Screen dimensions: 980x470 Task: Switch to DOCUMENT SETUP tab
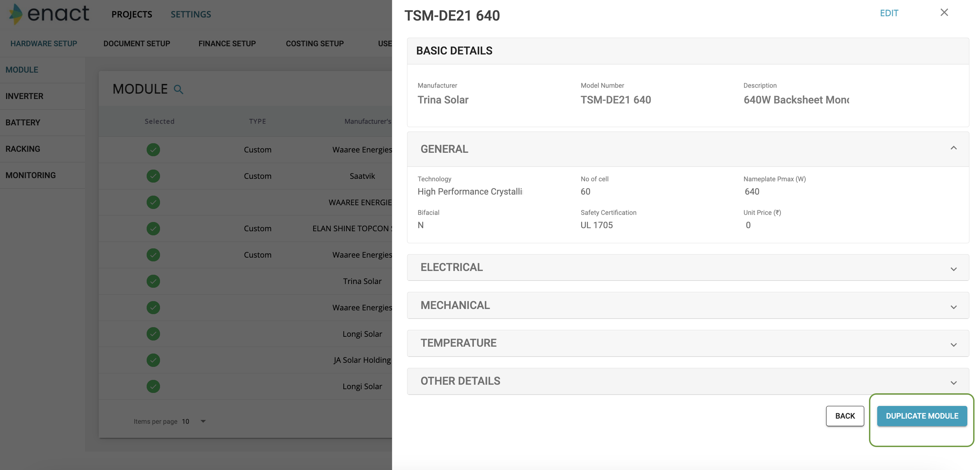[x=137, y=44]
